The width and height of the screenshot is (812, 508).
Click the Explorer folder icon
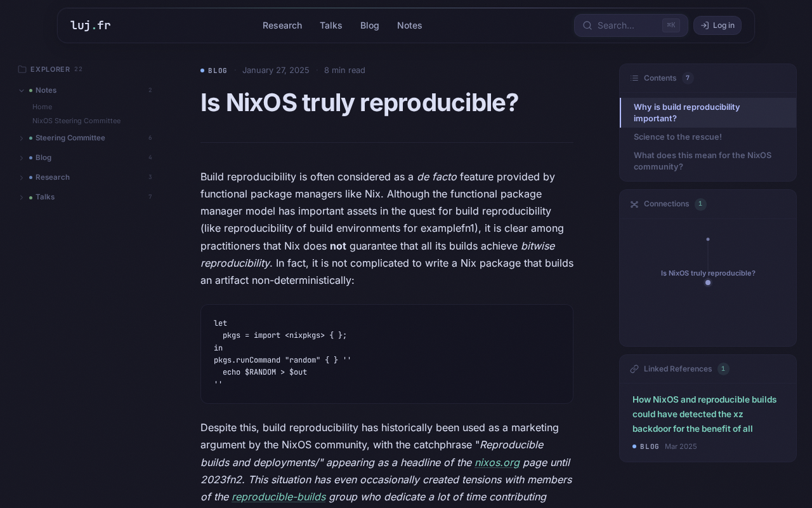tap(22, 69)
